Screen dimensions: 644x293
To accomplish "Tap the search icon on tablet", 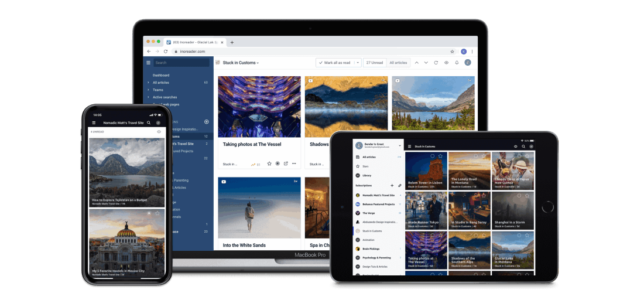I will point(523,146).
